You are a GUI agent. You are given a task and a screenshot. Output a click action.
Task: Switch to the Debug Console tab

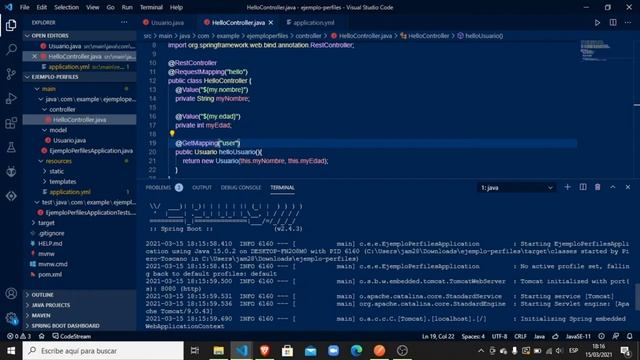[x=241, y=188]
